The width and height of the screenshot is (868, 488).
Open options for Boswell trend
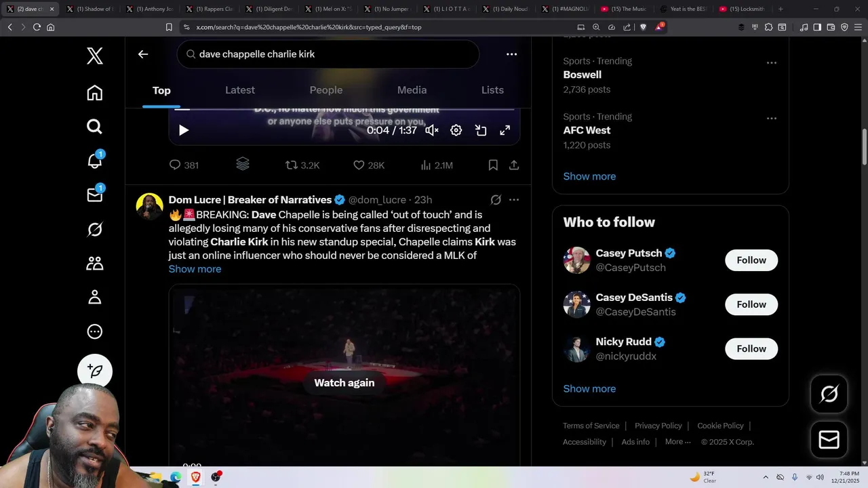pyautogui.click(x=772, y=62)
